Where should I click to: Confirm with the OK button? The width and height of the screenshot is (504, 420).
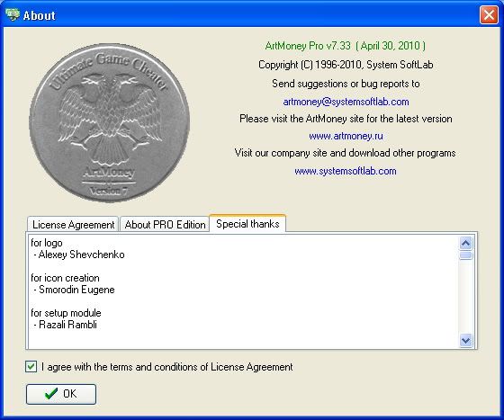coord(61,394)
